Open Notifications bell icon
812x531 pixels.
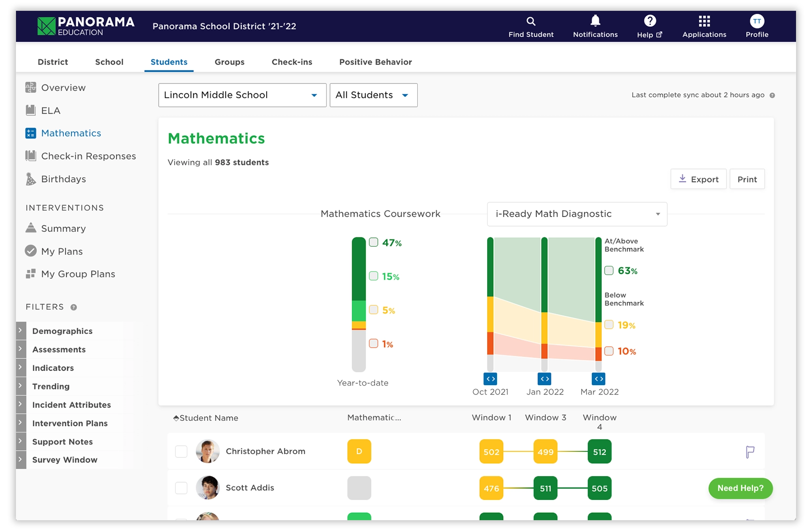coord(595,21)
